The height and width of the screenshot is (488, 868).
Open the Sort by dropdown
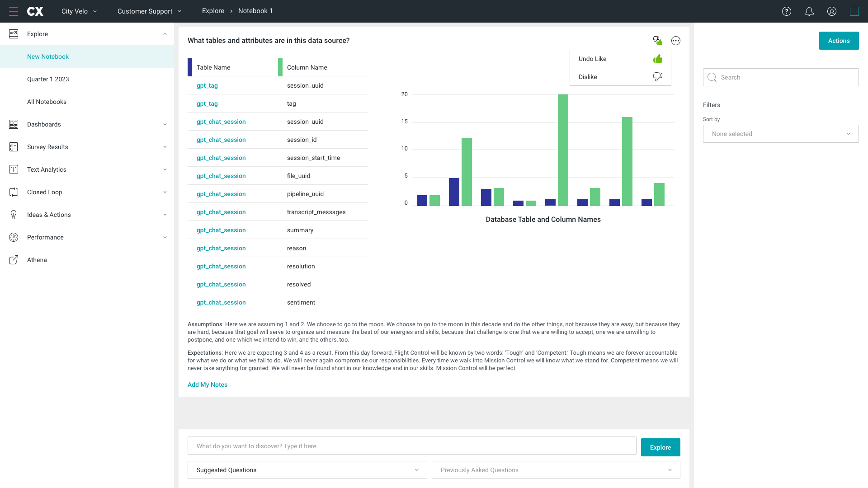click(781, 134)
